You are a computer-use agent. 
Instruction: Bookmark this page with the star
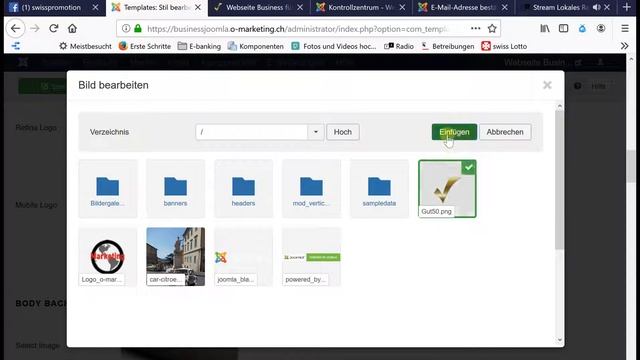(x=492, y=28)
